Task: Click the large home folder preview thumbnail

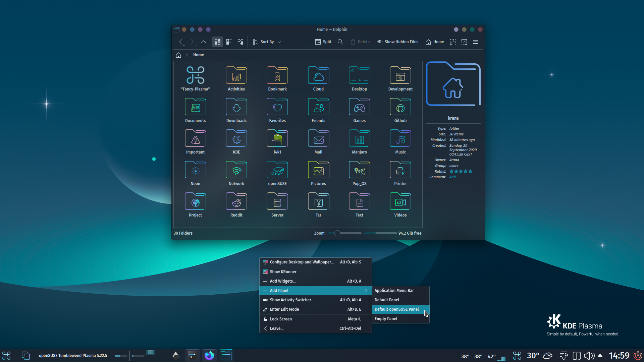Action: pos(453,84)
